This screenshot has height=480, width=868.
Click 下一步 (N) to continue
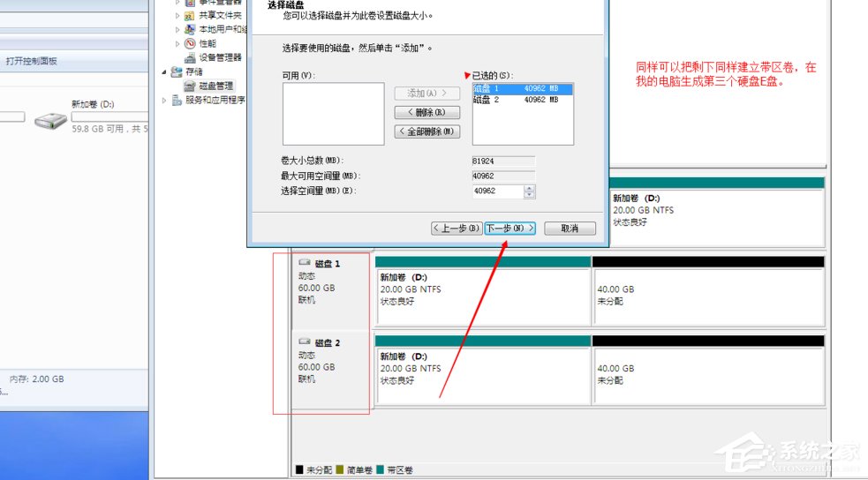pos(509,228)
